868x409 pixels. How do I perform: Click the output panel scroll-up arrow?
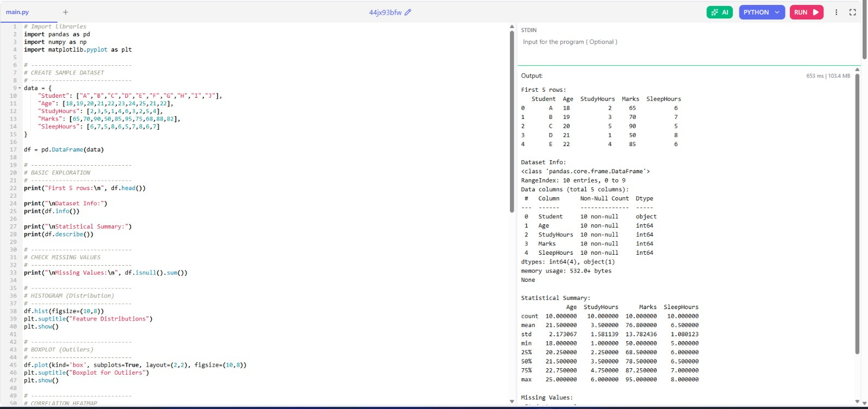tap(858, 70)
